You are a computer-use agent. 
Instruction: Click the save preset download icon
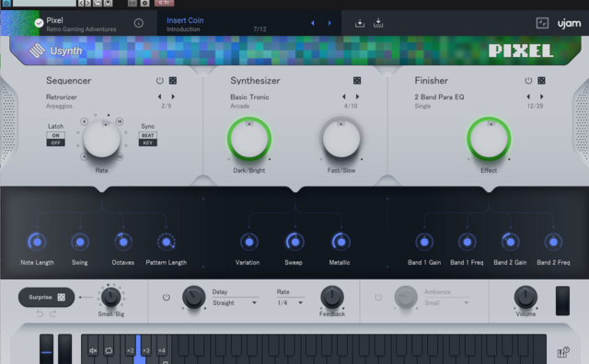(360, 23)
